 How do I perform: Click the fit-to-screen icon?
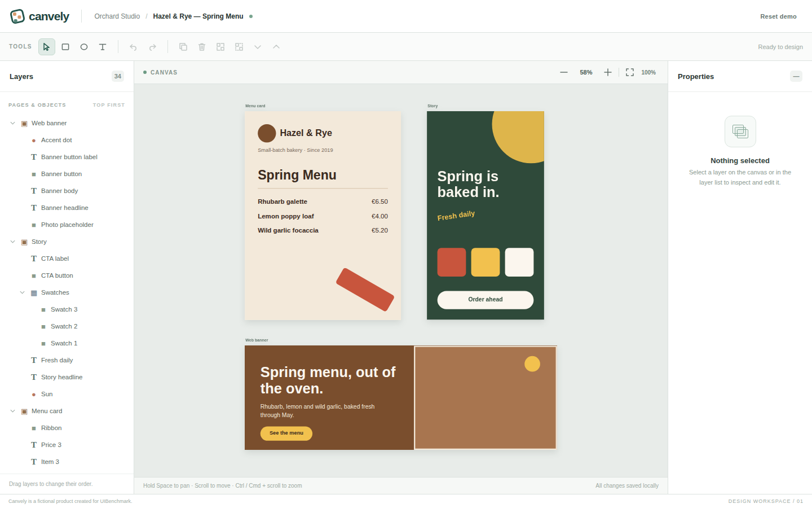click(630, 72)
